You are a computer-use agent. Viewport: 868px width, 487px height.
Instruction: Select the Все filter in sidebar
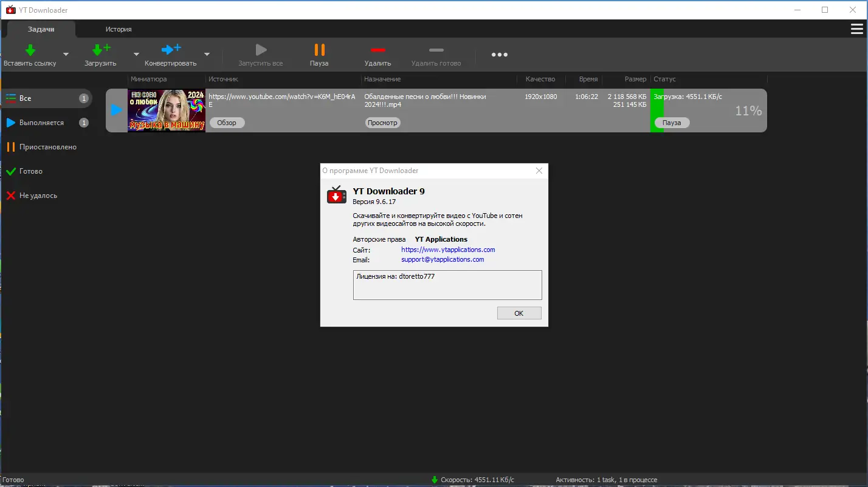pos(46,98)
